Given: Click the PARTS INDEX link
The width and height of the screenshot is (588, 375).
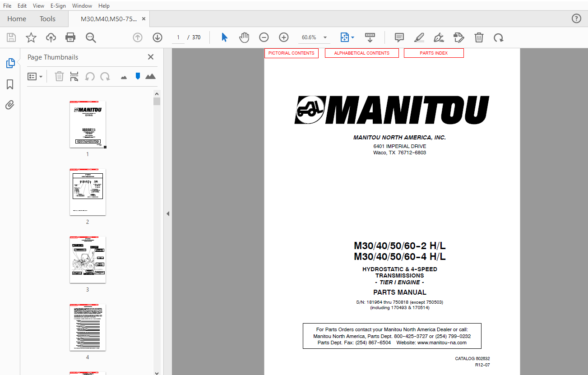Looking at the screenshot, I should (434, 53).
